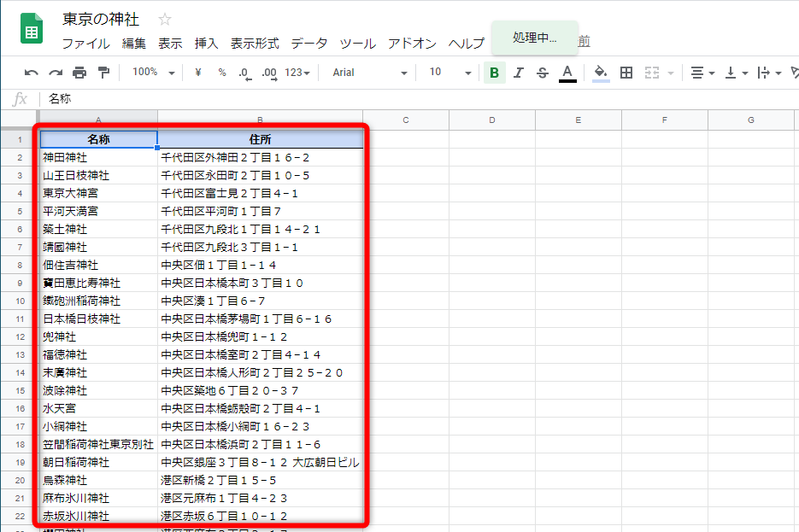Click the 処理中 status button
This screenshot has width=799, height=532.
click(534, 38)
